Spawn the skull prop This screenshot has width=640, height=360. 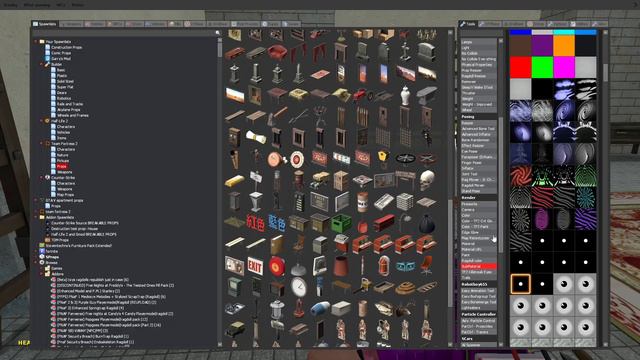click(427, 180)
